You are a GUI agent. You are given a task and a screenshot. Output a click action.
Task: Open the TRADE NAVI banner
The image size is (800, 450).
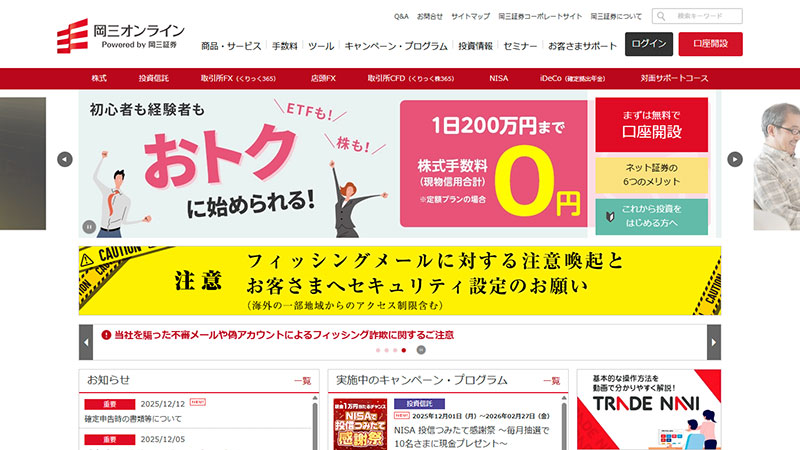click(649, 409)
